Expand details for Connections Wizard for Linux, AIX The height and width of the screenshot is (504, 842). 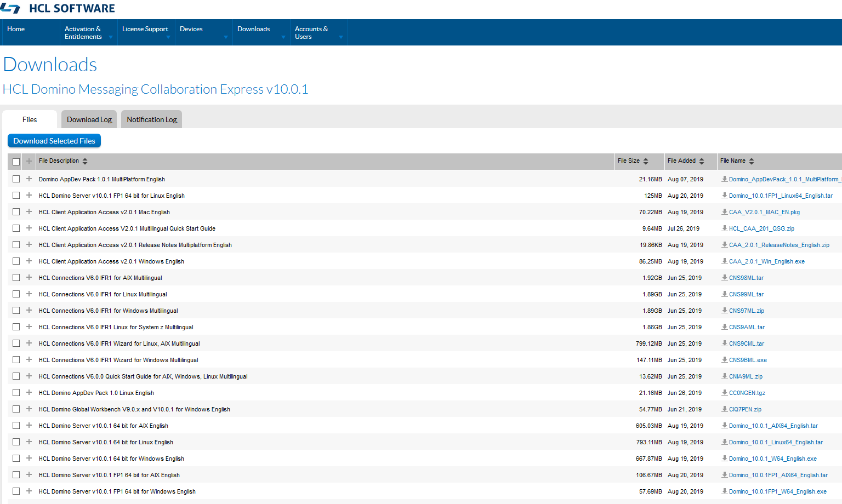(x=29, y=343)
